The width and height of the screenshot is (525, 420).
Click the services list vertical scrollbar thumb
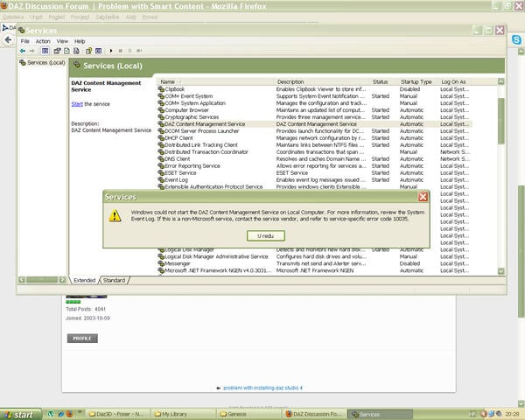point(500,122)
